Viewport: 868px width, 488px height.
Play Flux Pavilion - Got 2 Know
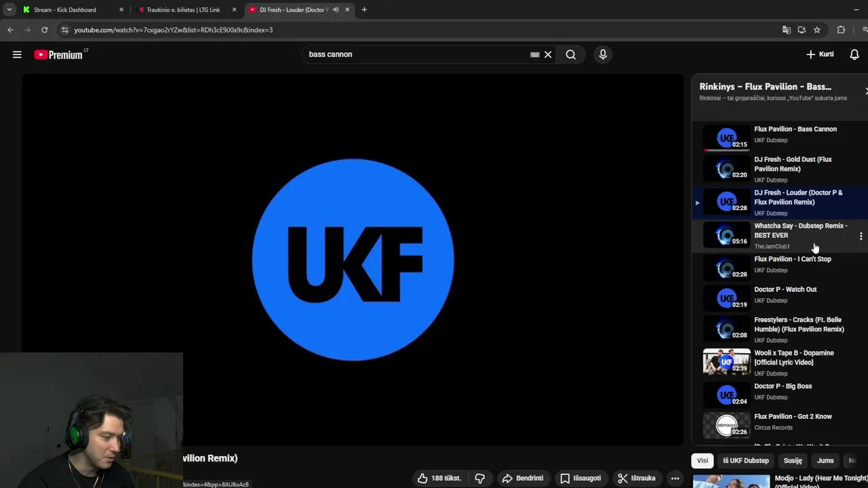coord(780,425)
